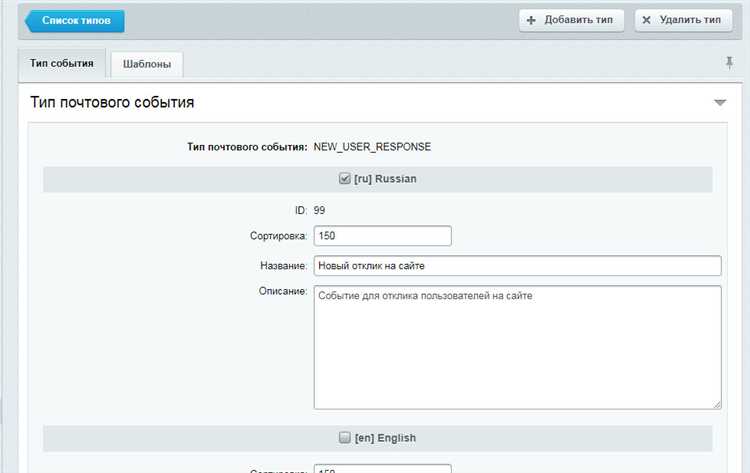Image resolution: width=750 pixels, height=473 pixels.
Task: Click the Название label
Action: pyautogui.click(x=284, y=266)
